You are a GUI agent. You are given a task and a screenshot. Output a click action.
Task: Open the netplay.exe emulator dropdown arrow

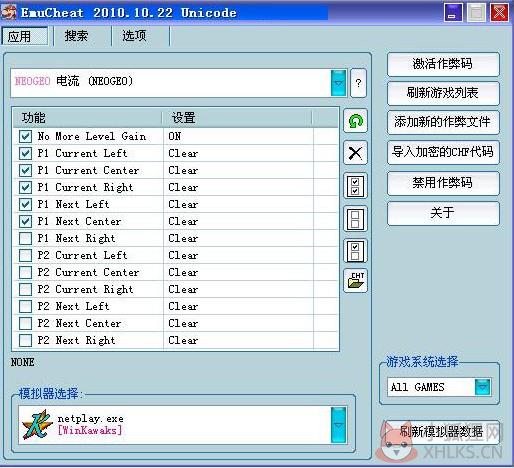(338, 425)
